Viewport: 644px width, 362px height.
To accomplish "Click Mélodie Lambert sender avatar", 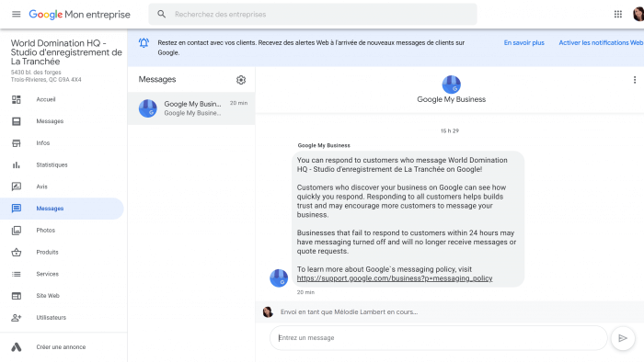I will (x=268, y=312).
